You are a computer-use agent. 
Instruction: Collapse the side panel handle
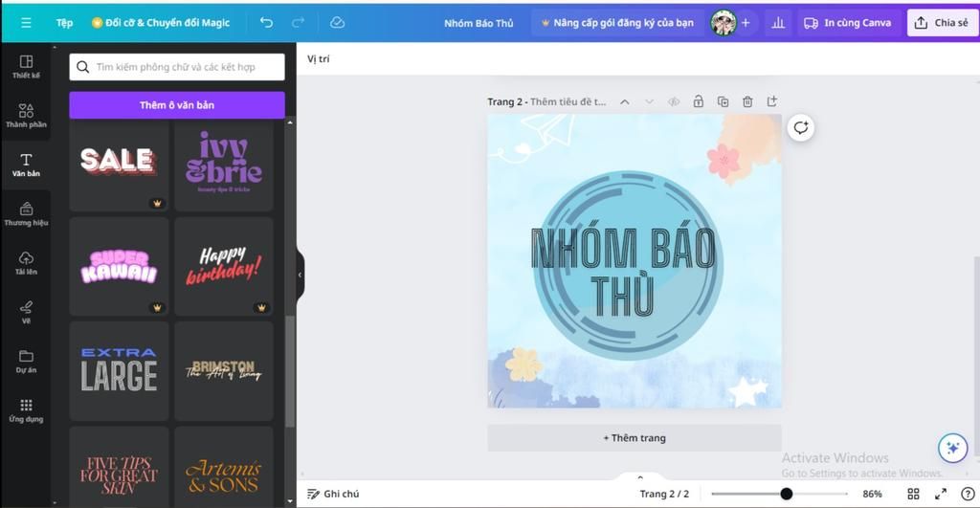coord(300,275)
